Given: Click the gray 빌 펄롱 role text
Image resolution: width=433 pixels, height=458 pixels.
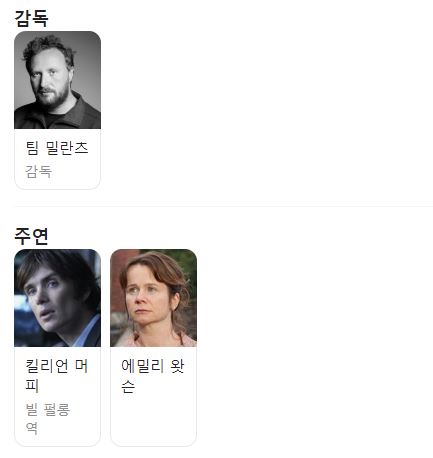Looking at the screenshot, I should [x=48, y=409].
